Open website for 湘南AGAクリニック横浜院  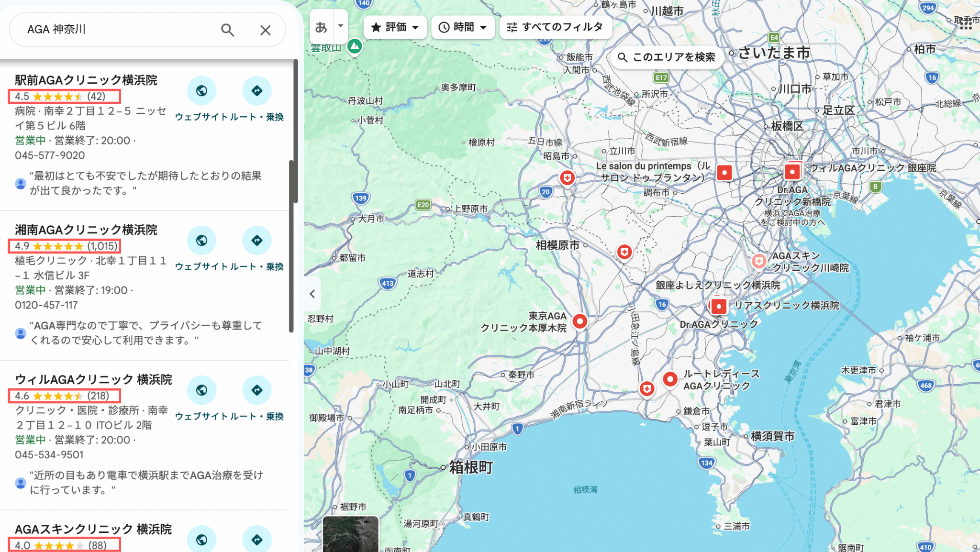click(x=201, y=240)
